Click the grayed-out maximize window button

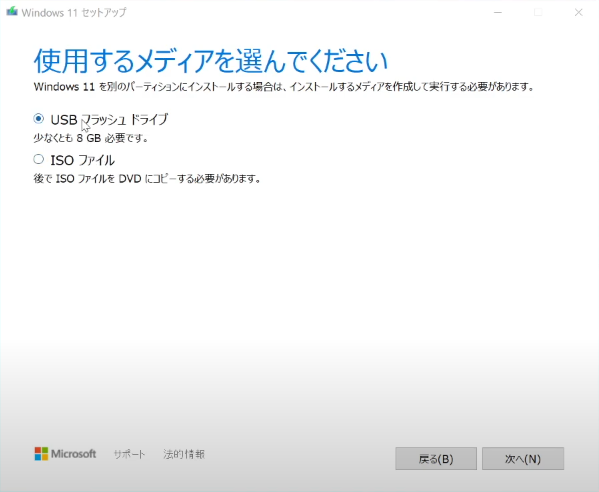pos(538,13)
